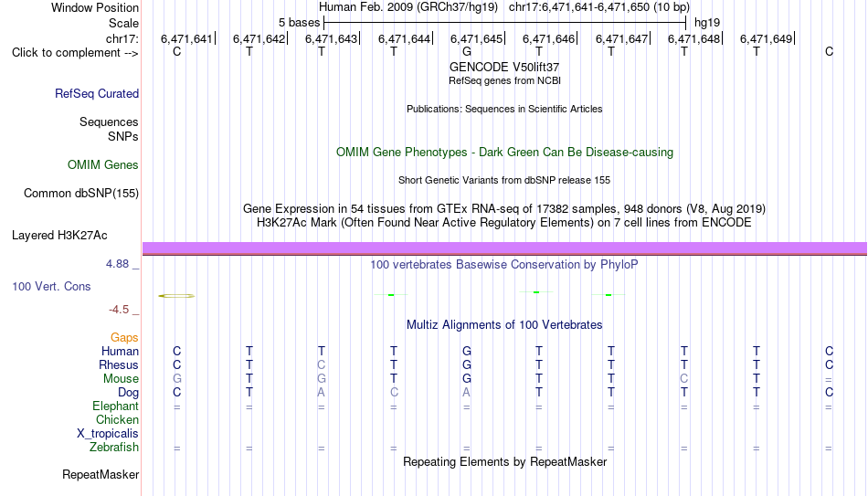Click 'RefSeq genes from NCBI' title
Viewport: 868px width, 496px height.
[x=504, y=80]
